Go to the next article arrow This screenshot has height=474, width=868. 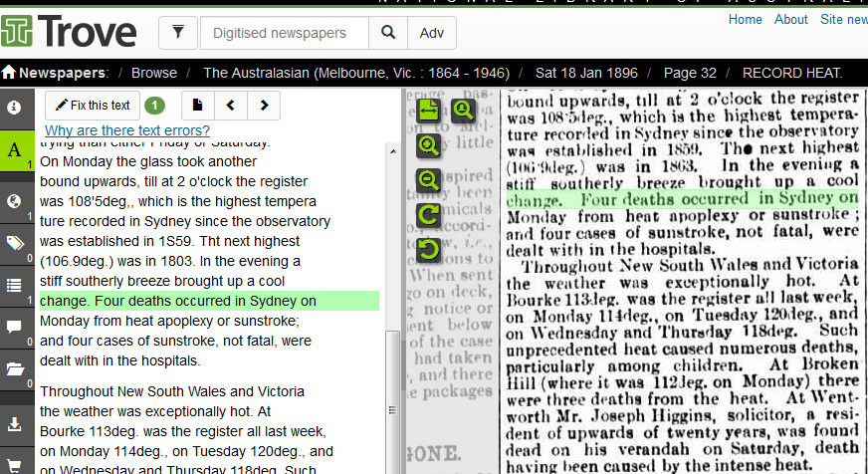point(263,106)
